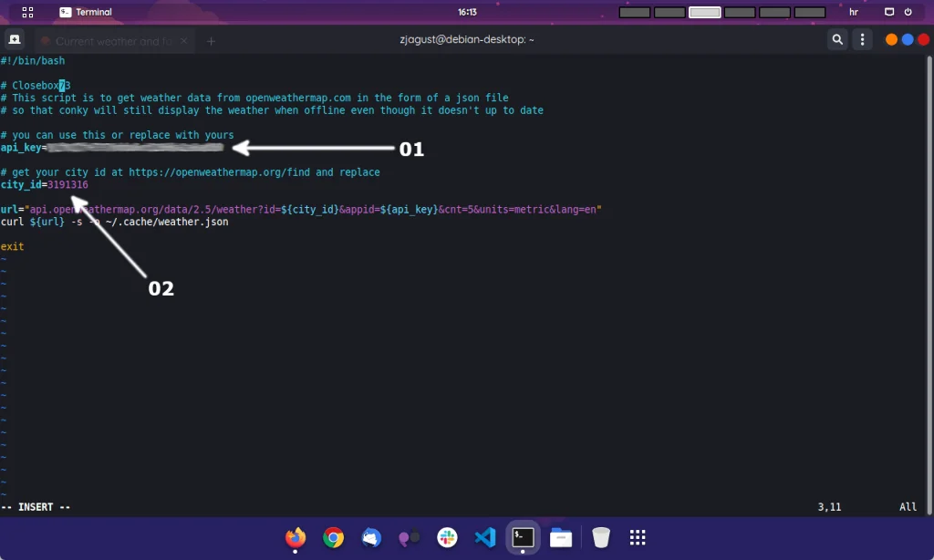
Task: Switch to the Current weather terminal tab
Action: 114,40
